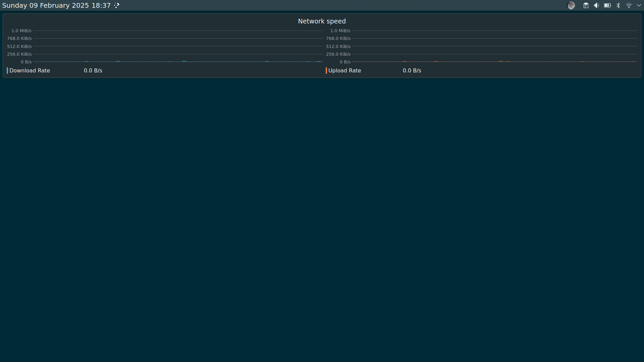Click the upload chart 512.0 KiB/s axis label
This screenshot has height=362, width=644.
338,47
